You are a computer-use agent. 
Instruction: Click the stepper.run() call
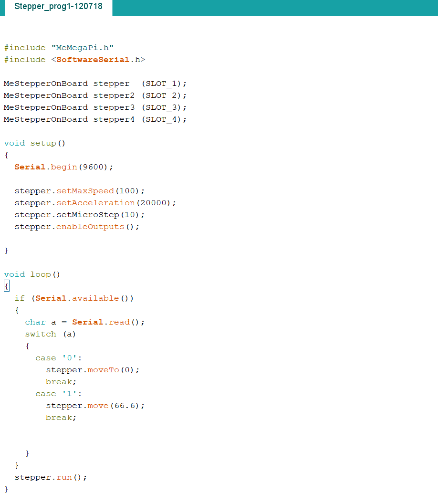pos(51,478)
